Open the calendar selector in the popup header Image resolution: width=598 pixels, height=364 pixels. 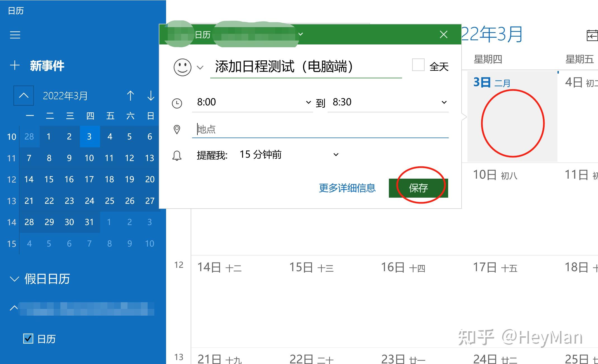tap(301, 34)
